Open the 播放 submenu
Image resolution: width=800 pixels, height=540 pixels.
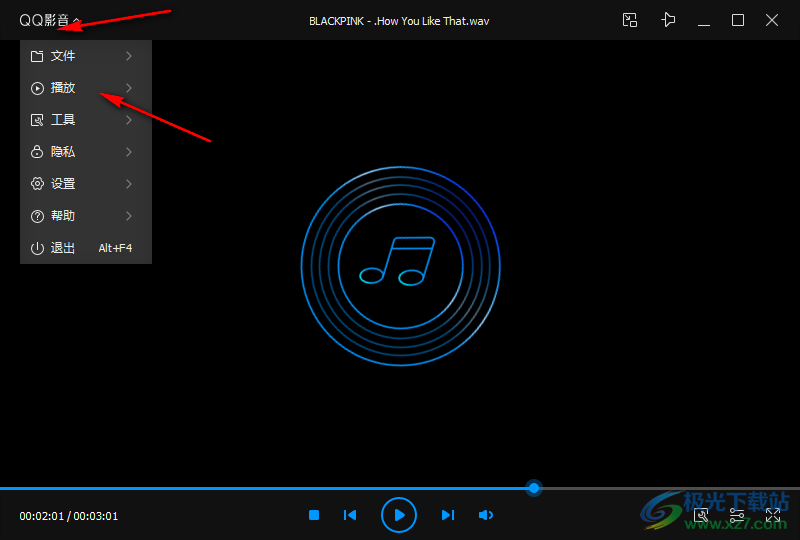pos(86,88)
